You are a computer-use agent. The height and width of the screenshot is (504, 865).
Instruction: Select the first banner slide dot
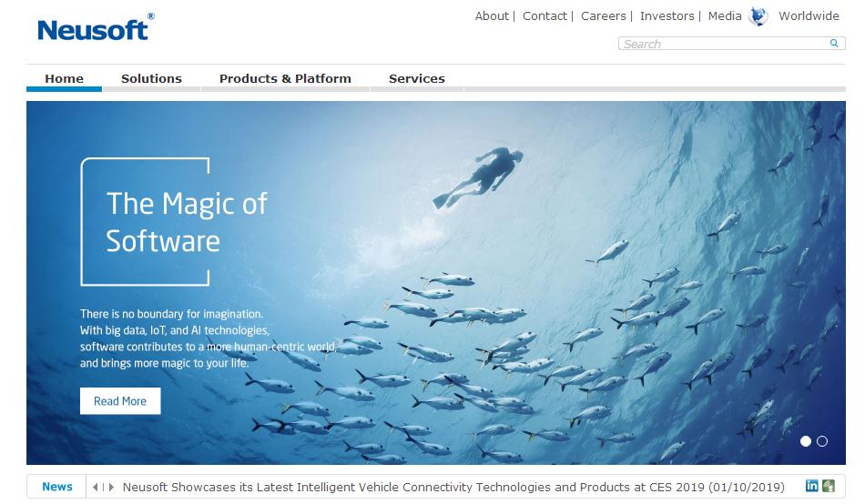click(806, 441)
